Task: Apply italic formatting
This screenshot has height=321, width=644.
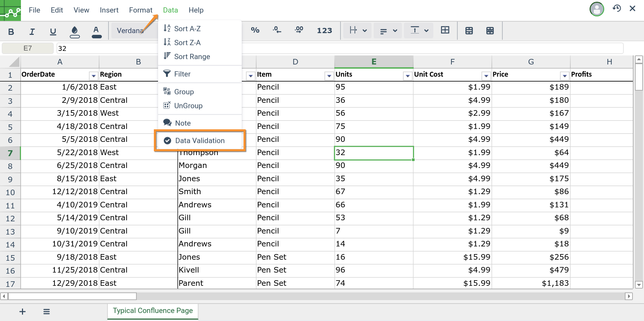Action: pyautogui.click(x=32, y=32)
